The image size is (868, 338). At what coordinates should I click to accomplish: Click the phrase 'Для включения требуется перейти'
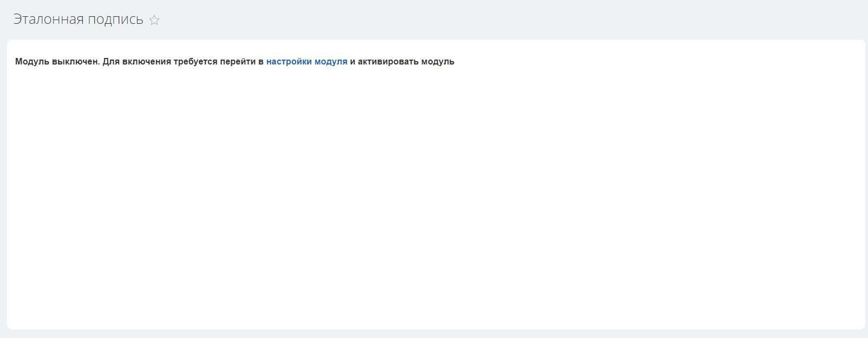coord(179,62)
